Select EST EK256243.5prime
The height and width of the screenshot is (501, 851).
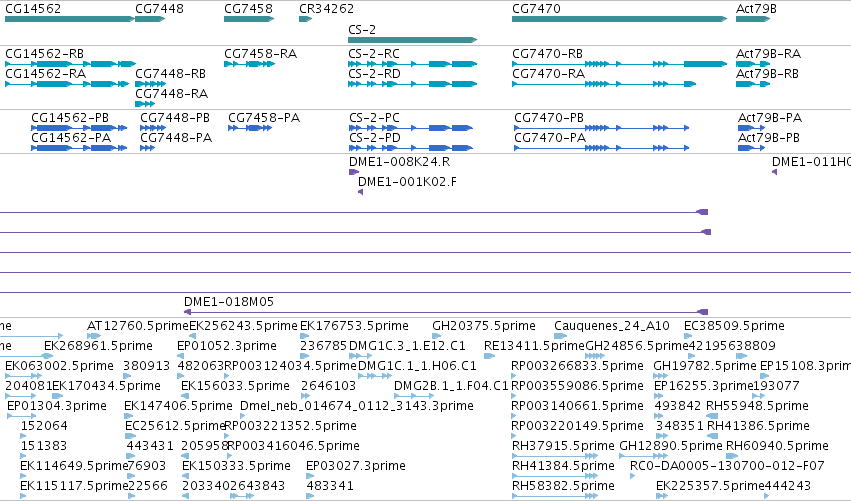[192, 337]
